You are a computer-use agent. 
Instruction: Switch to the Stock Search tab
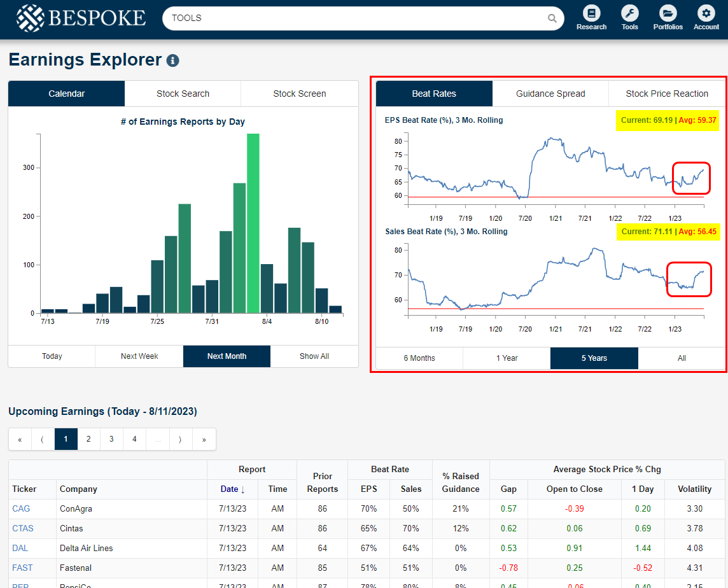point(183,93)
